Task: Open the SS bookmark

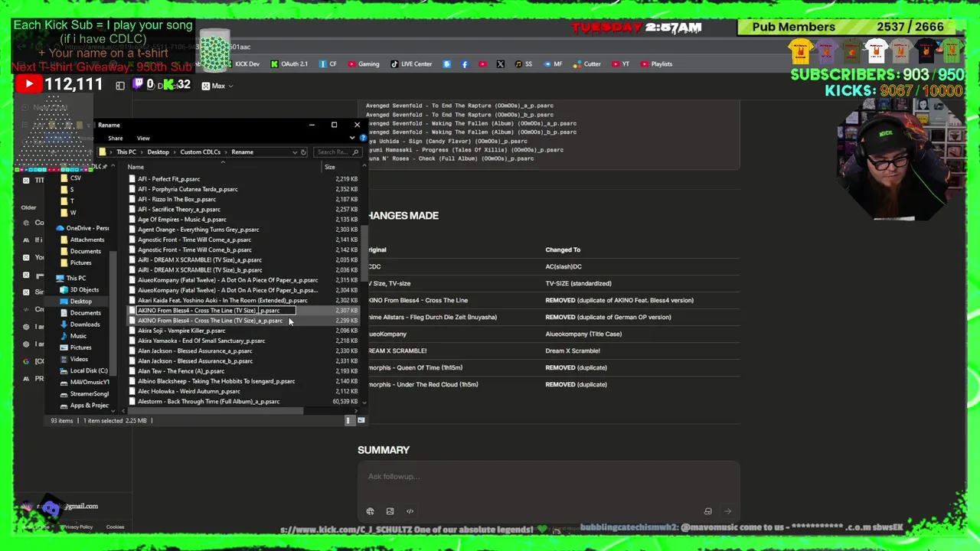Action: pos(524,64)
